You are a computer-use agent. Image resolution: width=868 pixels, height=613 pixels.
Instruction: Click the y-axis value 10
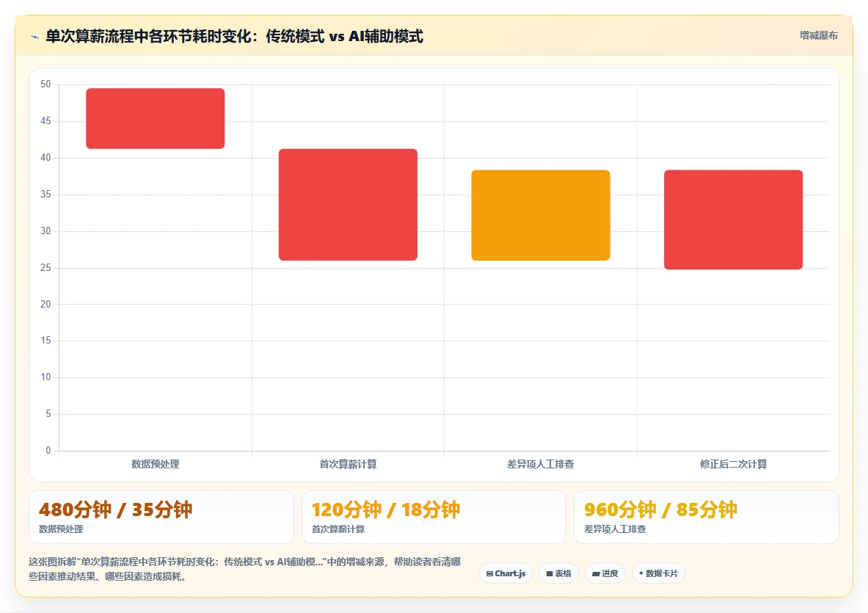coord(45,377)
